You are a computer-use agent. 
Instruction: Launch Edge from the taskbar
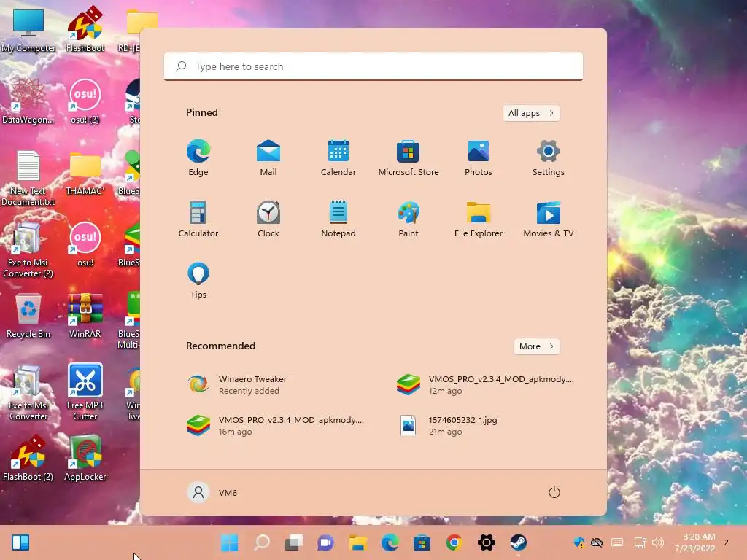tap(390, 542)
